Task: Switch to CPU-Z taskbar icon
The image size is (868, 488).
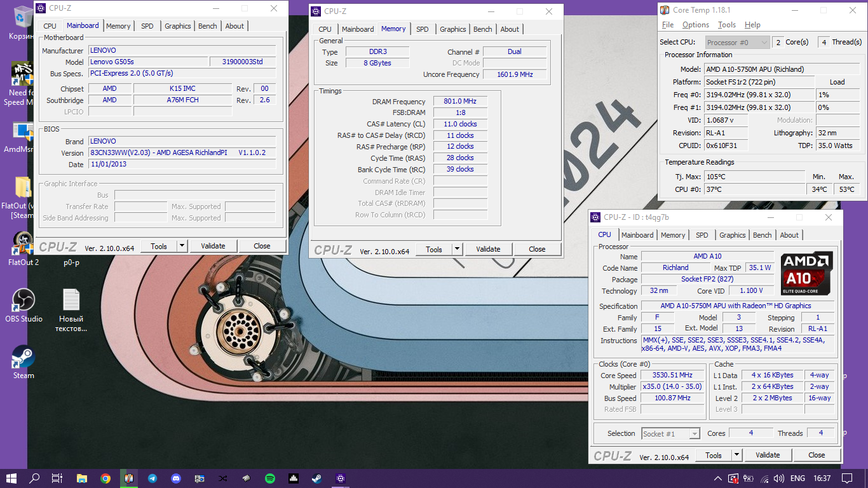Action: [341, 478]
